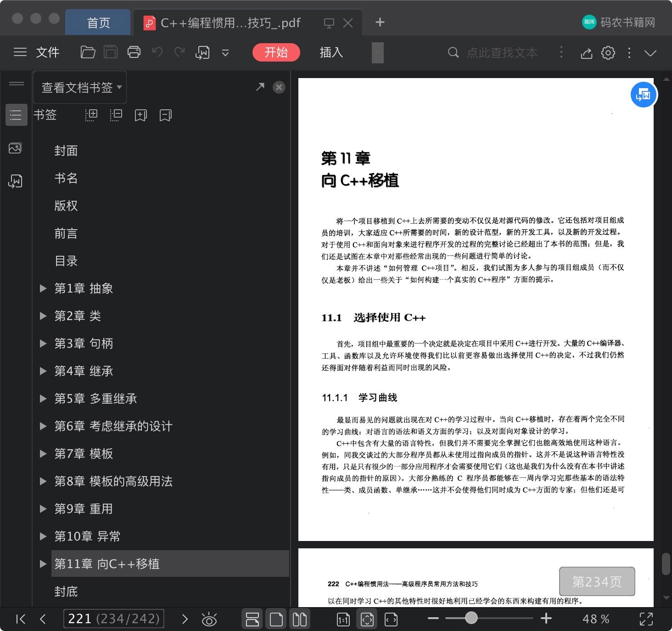
Task: Expand the 第1章 抽象 bookmark
Action: point(43,288)
